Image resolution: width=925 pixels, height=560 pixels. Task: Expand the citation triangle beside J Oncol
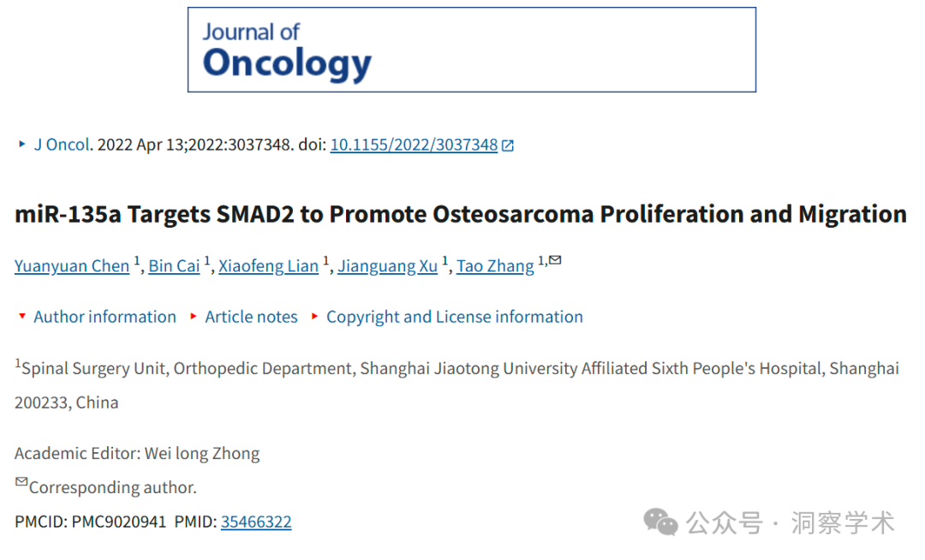[x=21, y=144]
